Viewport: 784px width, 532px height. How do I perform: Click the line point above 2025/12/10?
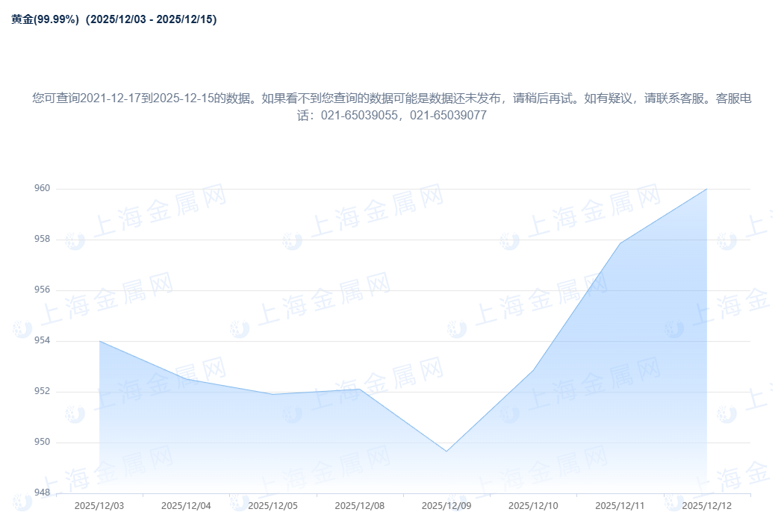533,370
